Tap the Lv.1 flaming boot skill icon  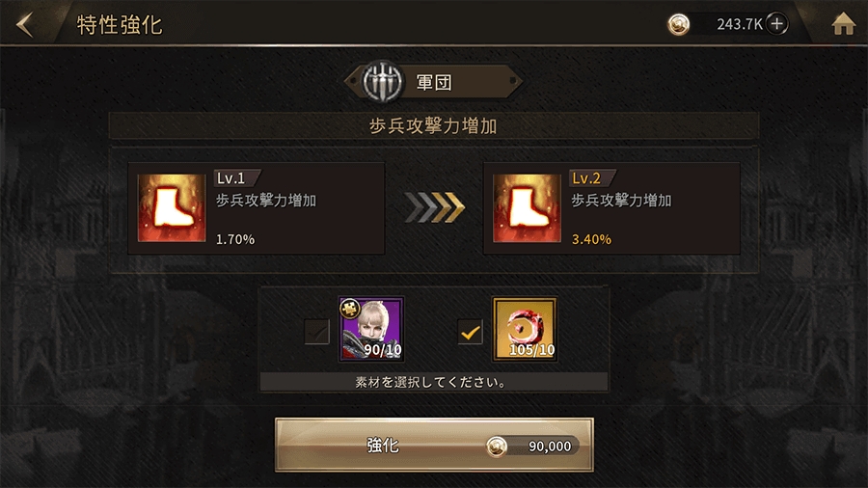(x=171, y=207)
